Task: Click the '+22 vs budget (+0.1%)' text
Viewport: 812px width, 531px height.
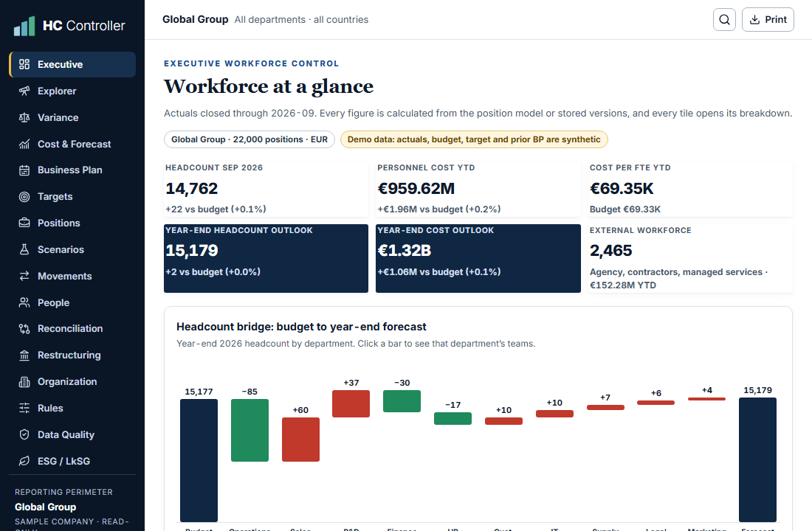Action: 216,209
